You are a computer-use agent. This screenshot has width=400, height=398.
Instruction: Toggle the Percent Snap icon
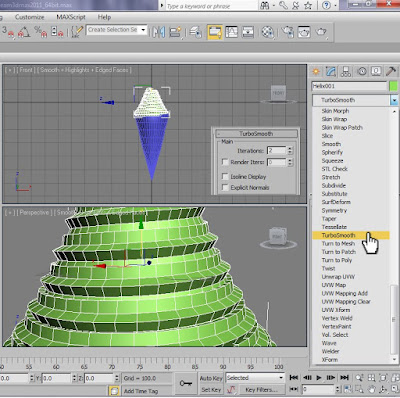pyautogui.click(x=40, y=32)
